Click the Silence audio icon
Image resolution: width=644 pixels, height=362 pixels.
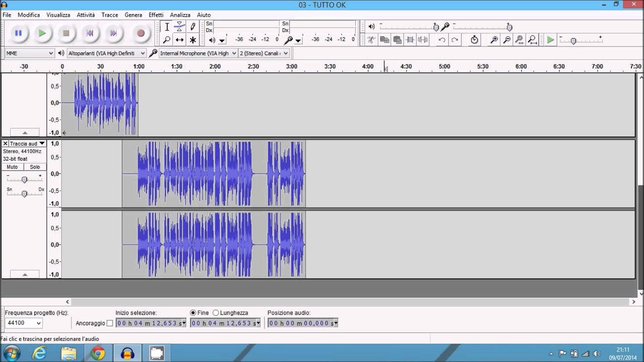pos(423,40)
